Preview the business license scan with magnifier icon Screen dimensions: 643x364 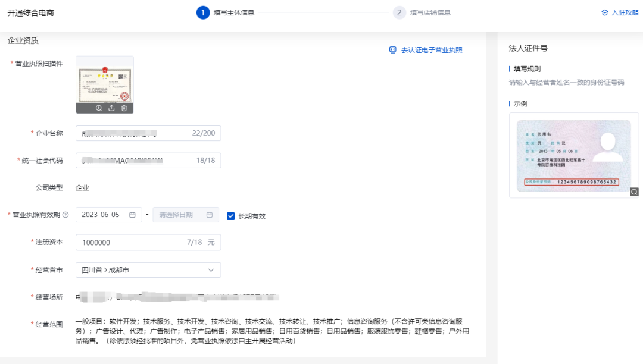[98, 108]
